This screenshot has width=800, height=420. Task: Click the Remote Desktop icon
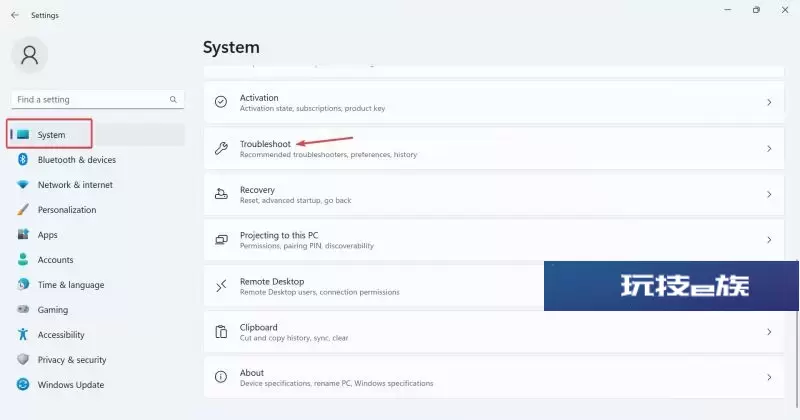click(x=221, y=286)
